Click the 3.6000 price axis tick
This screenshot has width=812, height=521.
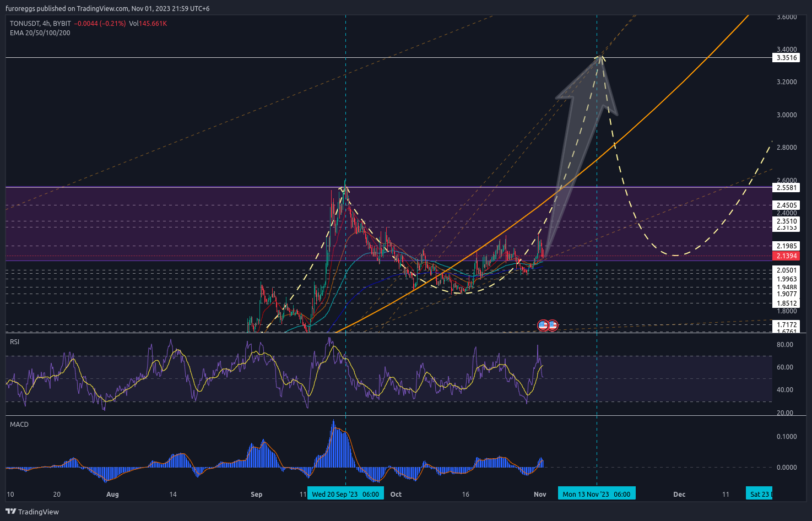click(787, 17)
